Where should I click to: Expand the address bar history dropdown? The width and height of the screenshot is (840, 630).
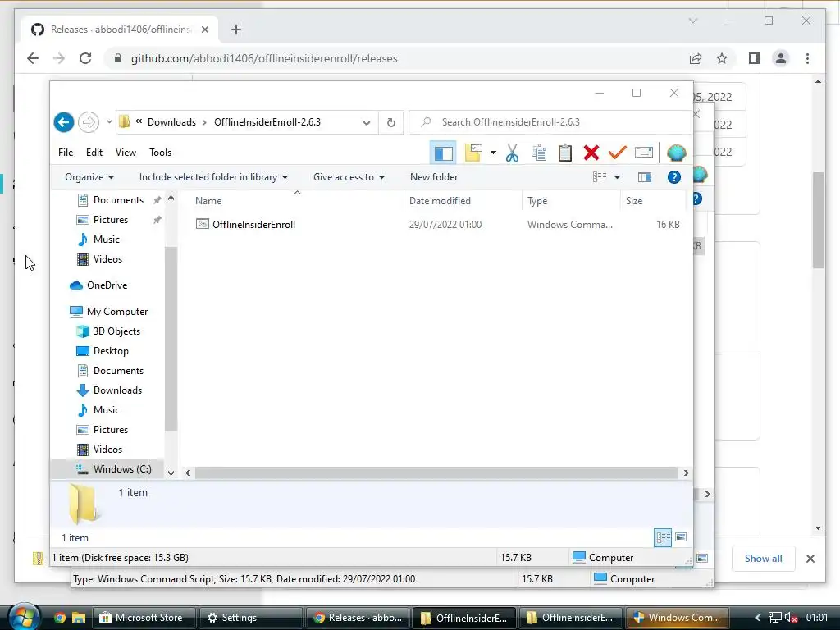[x=367, y=123]
